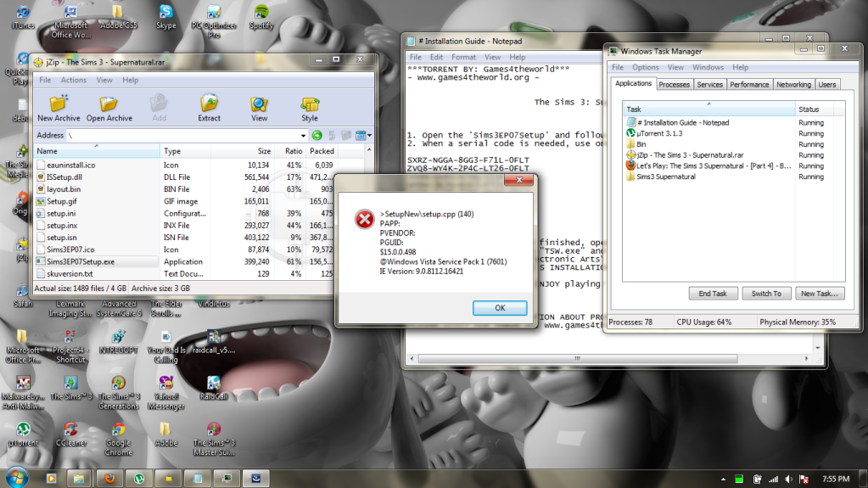The image size is (868, 488).
Task: Click green Go arrow beside jZip address bar
Action: pyautogui.click(x=316, y=135)
